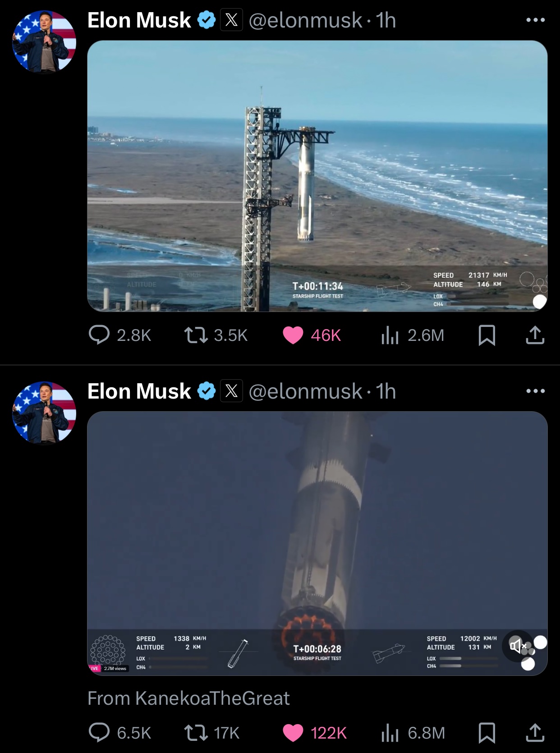Click the X affiliation badge on first post
Screen dimensions: 560x753
click(x=231, y=20)
